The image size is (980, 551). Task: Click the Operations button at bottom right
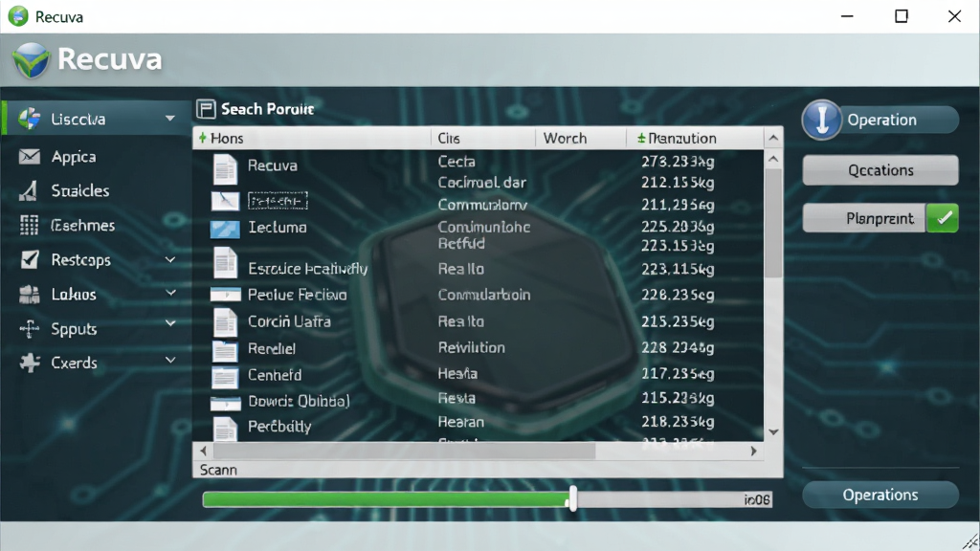pyautogui.click(x=880, y=495)
